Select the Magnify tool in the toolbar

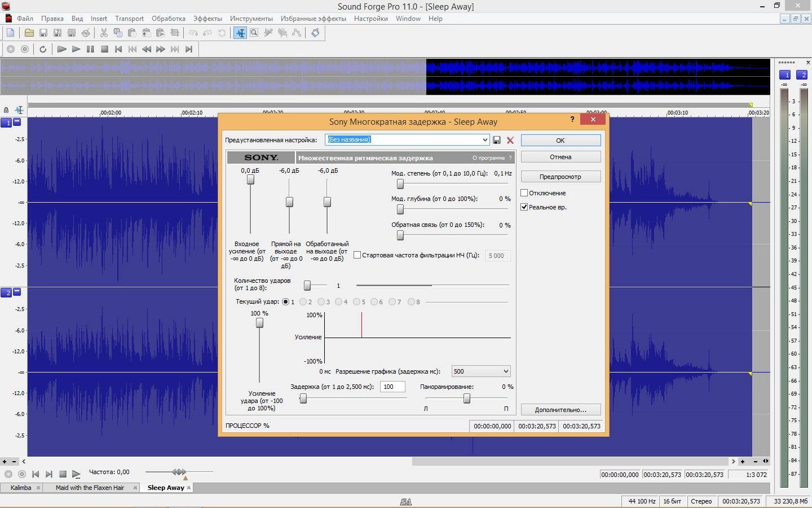tap(254, 33)
